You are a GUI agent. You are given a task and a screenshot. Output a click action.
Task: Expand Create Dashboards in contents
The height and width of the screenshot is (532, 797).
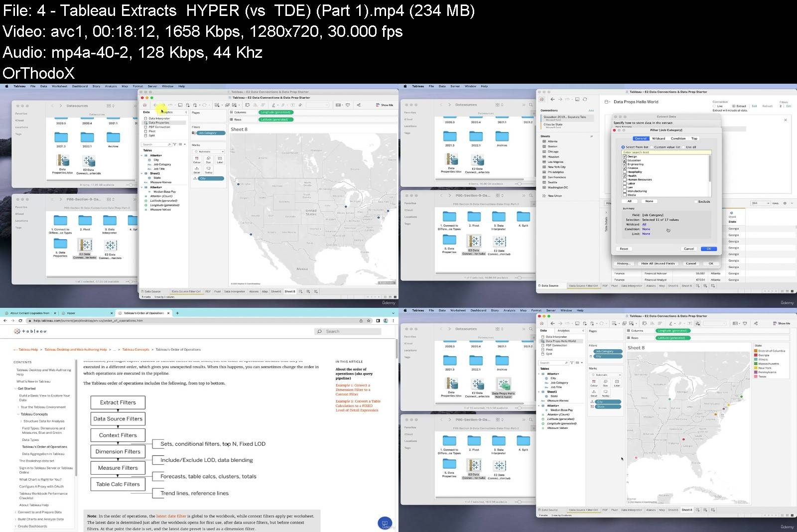tap(15, 526)
